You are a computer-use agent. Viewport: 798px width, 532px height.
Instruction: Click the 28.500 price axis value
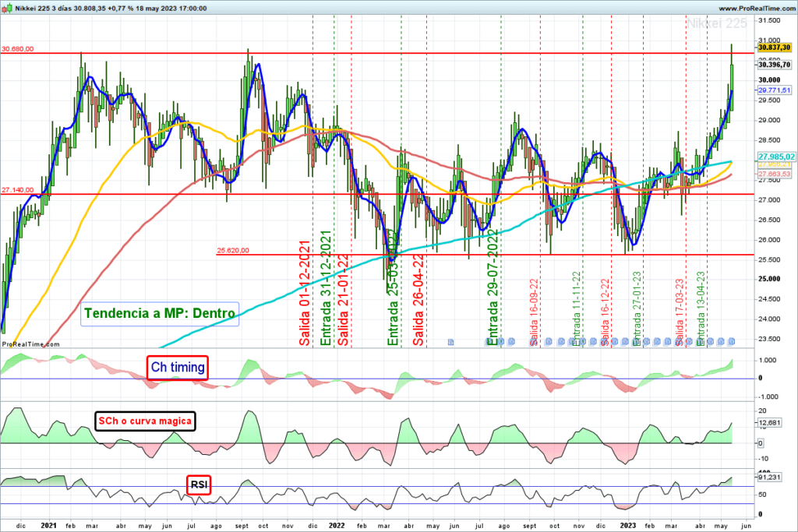[x=769, y=140]
